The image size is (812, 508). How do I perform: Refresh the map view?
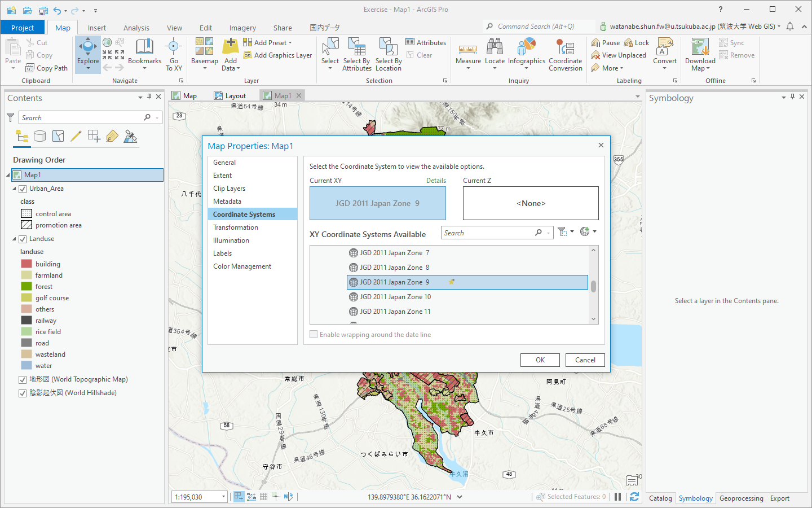click(x=634, y=497)
